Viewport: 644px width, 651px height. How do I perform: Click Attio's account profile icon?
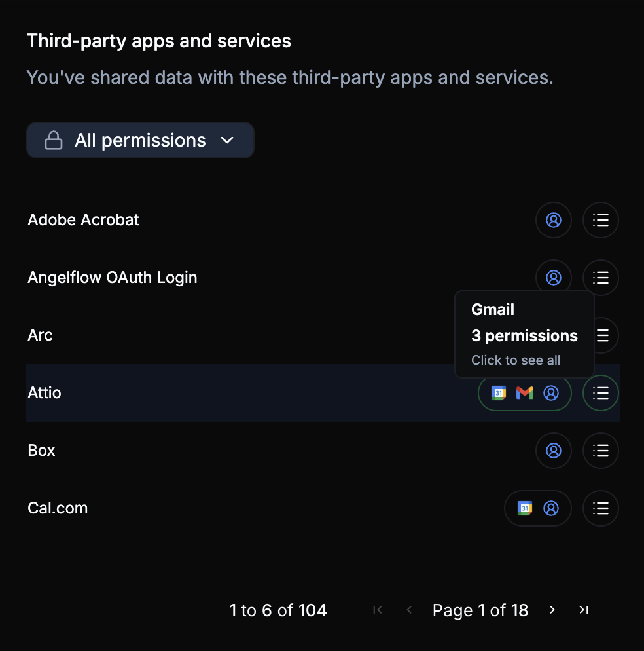(x=552, y=393)
